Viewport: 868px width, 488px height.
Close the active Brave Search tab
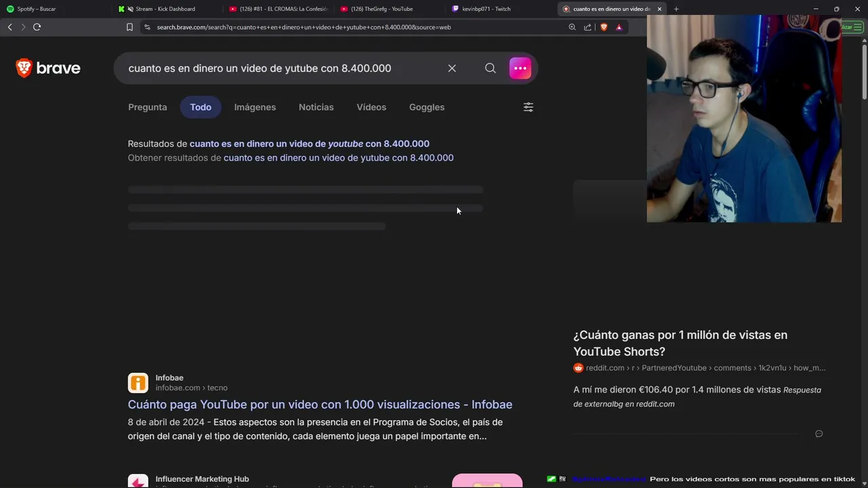click(x=659, y=9)
